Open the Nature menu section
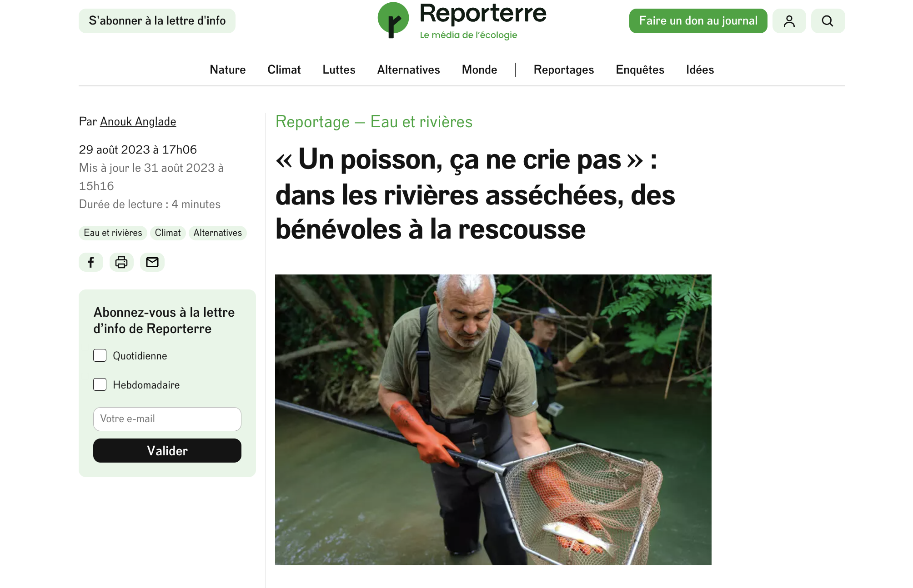This screenshot has height=588, width=913. [228, 70]
